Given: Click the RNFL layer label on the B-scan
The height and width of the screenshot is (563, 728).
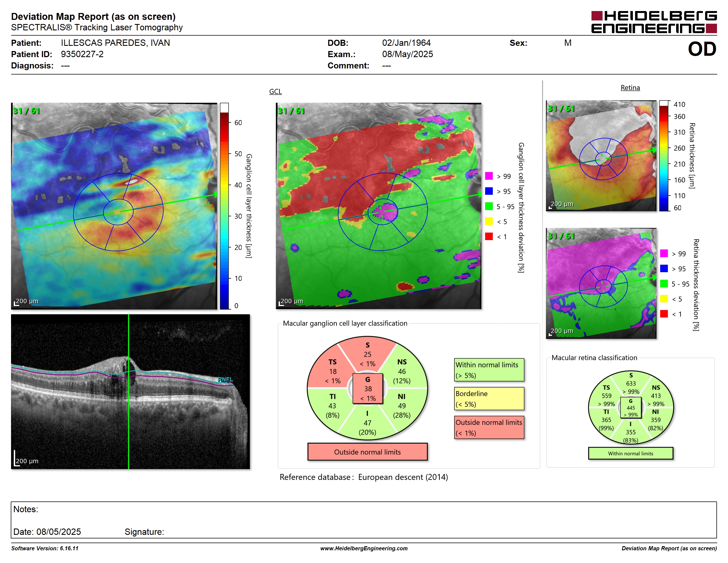Looking at the screenshot, I should tap(225, 379).
